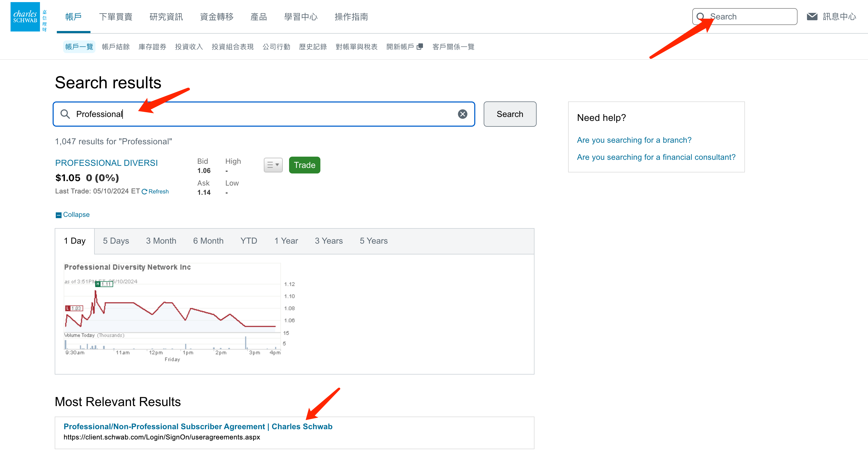Click the 'Last Trade: 05/10/2024 ET' text
868x461 pixels.
click(97, 191)
